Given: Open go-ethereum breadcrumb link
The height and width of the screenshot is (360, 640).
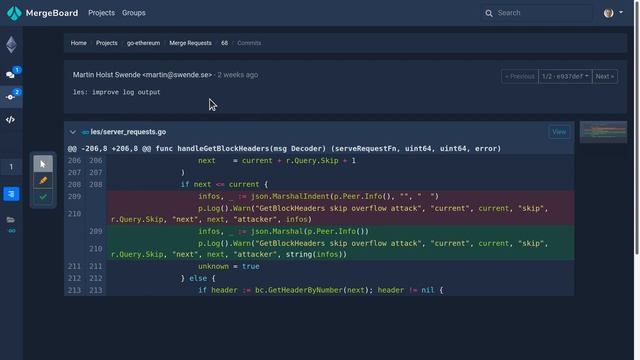Looking at the screenshot, I should point(143,43).
